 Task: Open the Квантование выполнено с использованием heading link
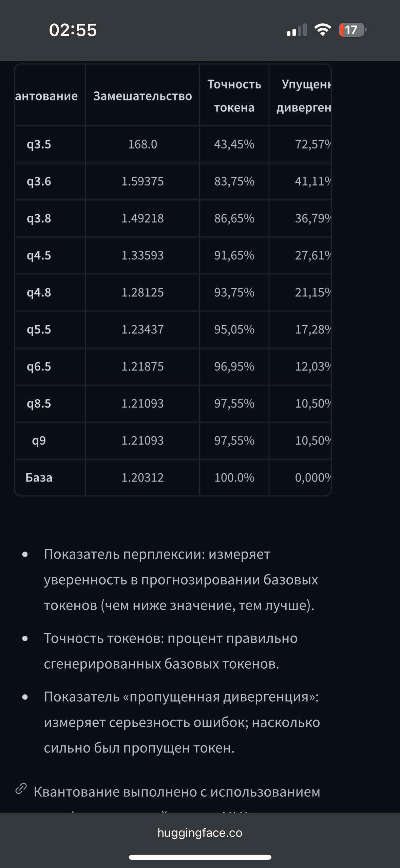point(177,792)
